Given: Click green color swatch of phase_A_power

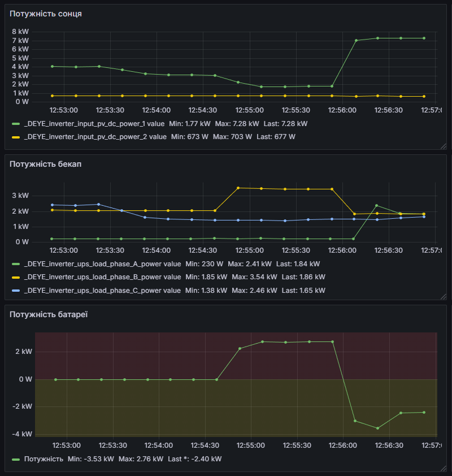Looking at the screenshot, I should (x=16, y=263).
